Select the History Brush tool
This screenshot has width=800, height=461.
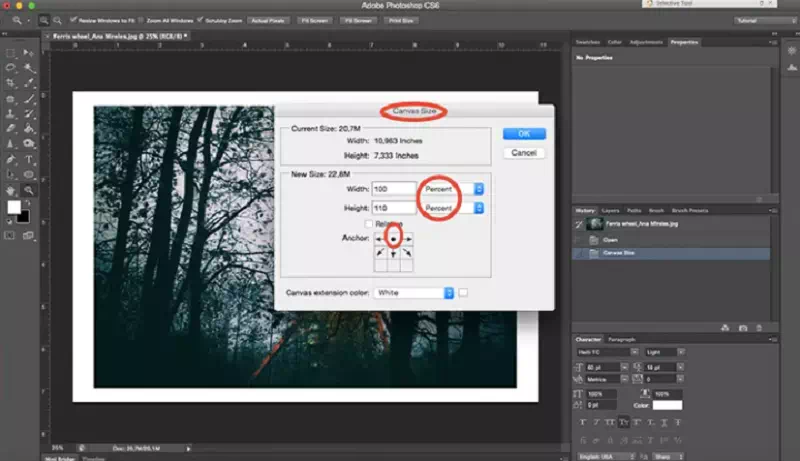29,114
